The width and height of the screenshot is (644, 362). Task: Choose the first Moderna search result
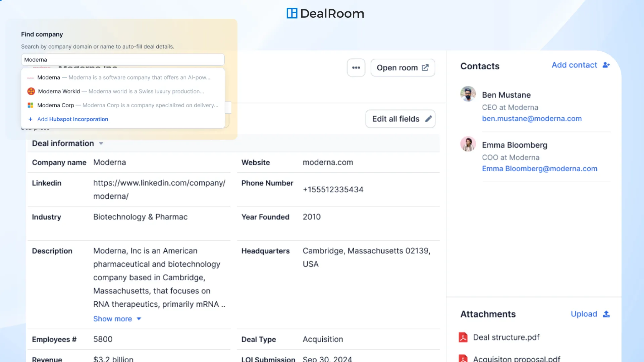49,77
